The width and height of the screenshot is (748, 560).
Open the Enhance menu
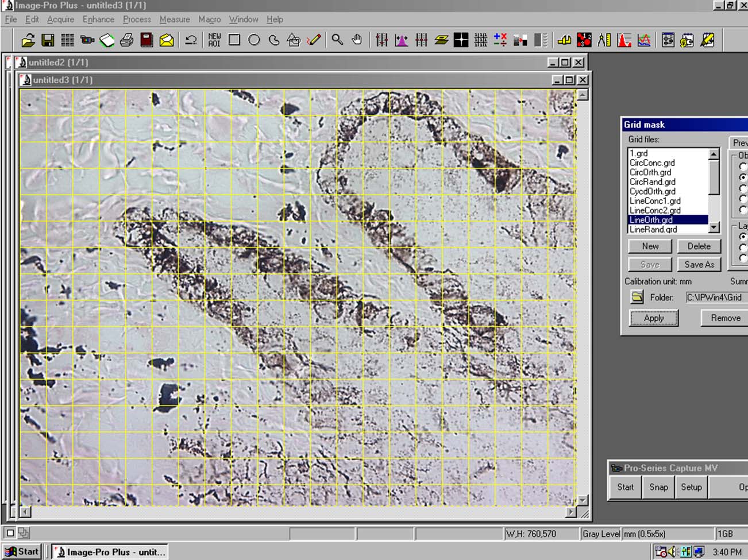point(98,19)
